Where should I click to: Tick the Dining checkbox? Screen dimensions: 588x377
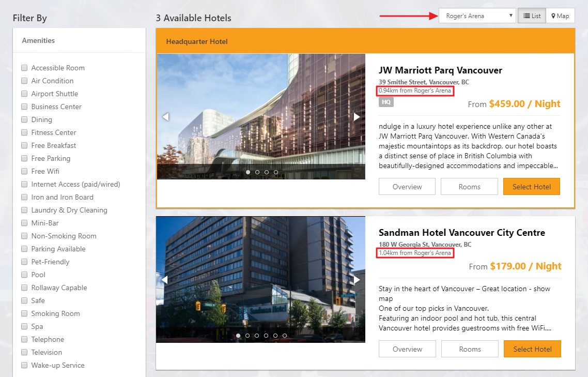24,119
